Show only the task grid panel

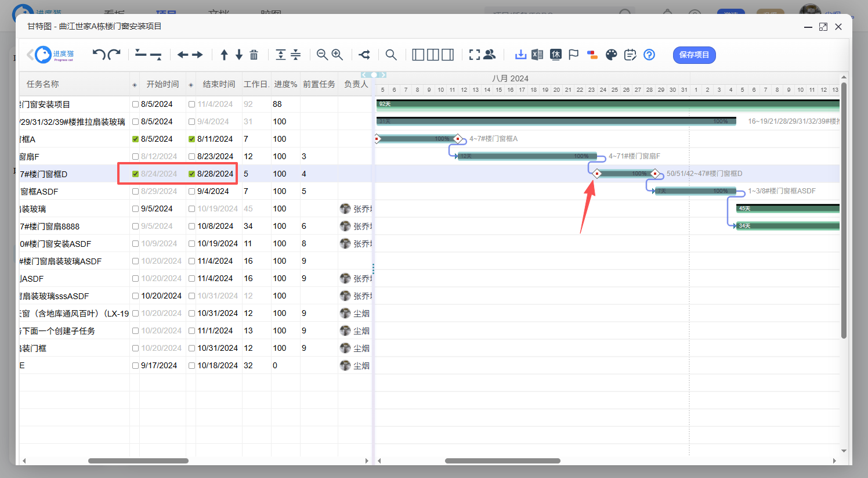coord(418,55)
